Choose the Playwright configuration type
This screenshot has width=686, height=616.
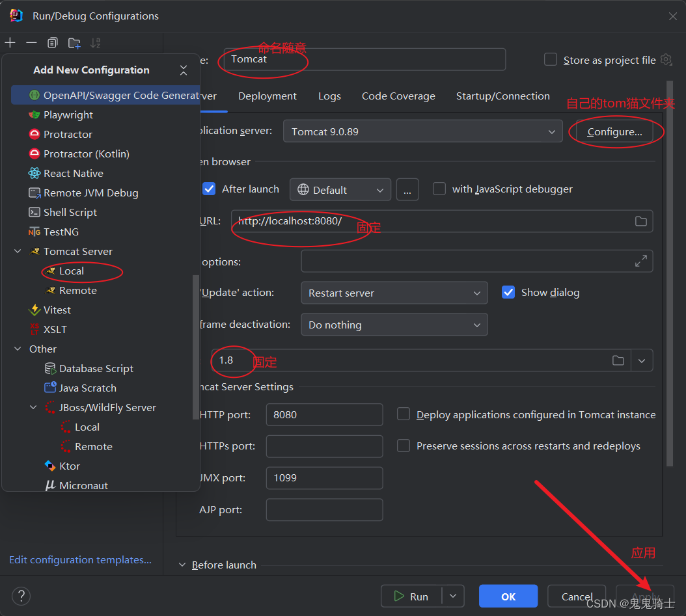pos(68,114)
